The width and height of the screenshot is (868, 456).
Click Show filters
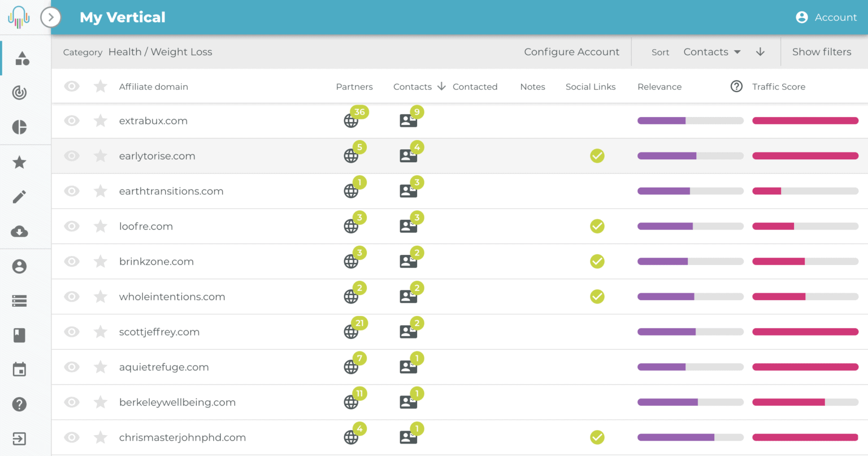coord(822,52)
